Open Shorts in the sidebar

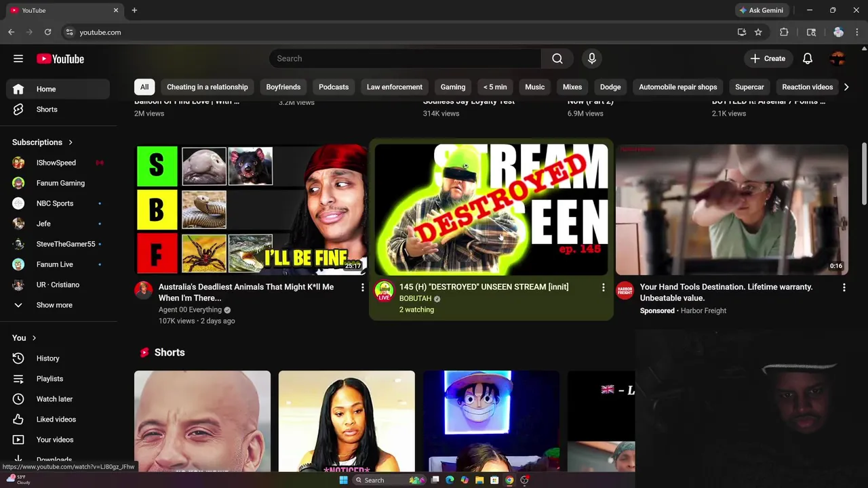(58, 109)
